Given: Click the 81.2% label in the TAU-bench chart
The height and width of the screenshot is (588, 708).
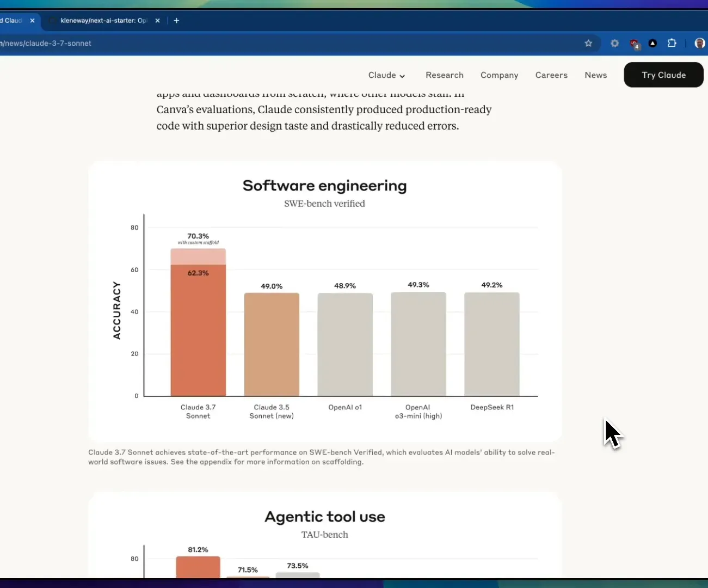Looking at the screenshot, I should [x=198, y=550].
